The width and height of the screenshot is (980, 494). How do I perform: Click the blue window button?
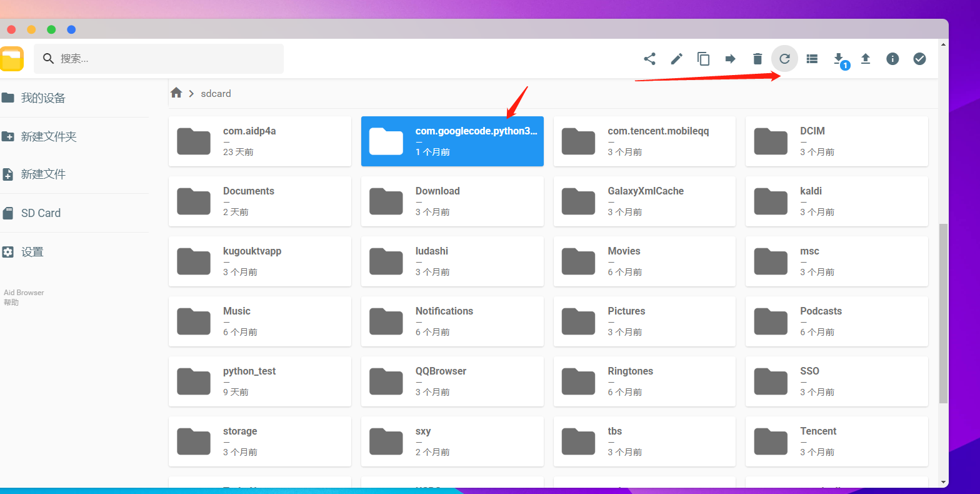(x=71, y=29)
